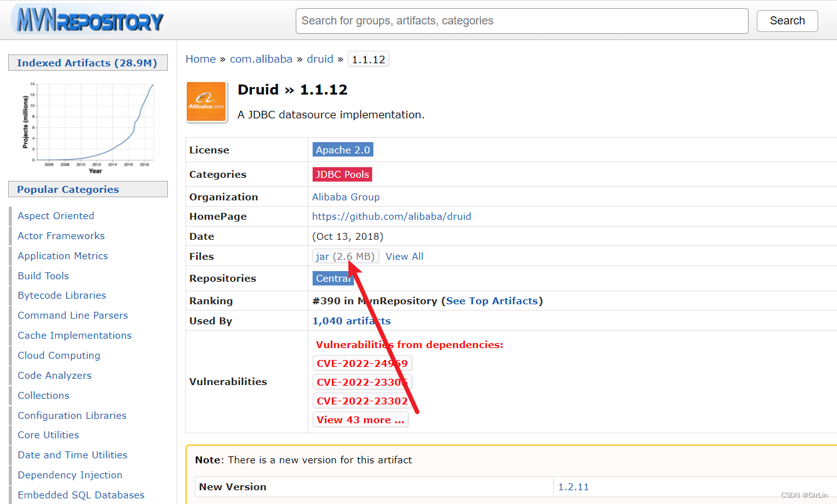Expand View 43 more vulnerabilities
This screenshot has height=504, width=837.
pyautogui.click(x=360, y=419)
